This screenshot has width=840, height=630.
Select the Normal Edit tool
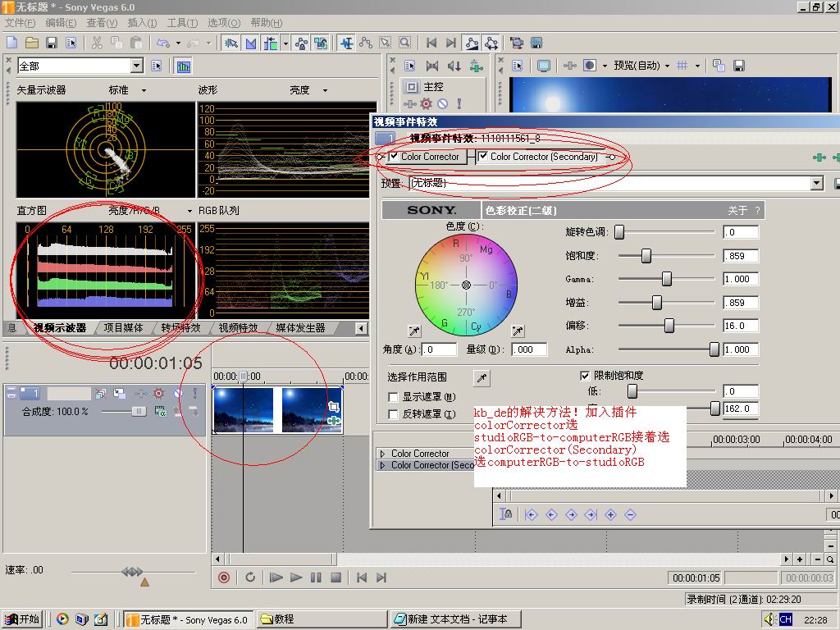[347, 43]
